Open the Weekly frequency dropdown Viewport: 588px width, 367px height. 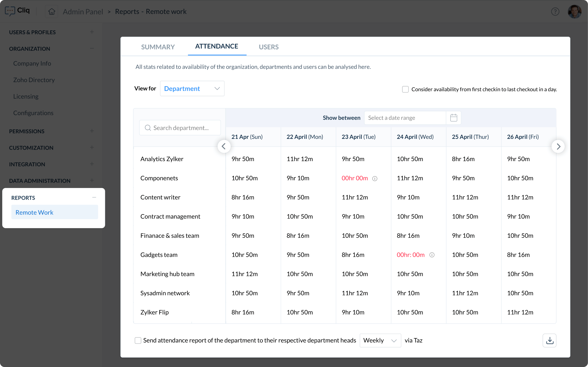[x=380, y=340]
